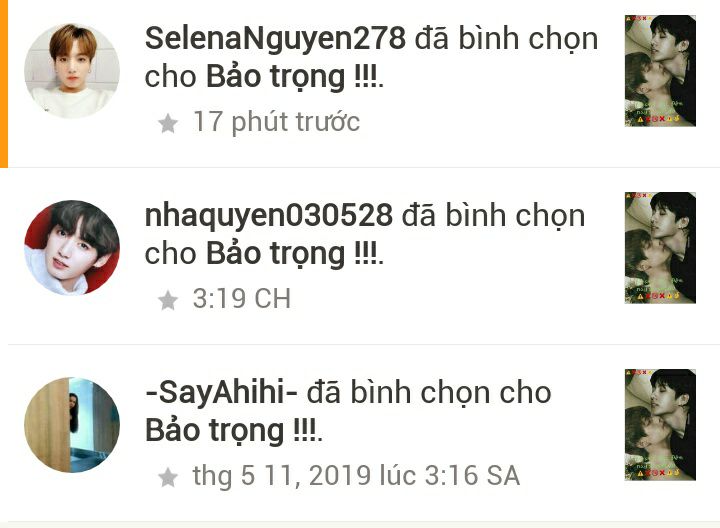Click the username SelenaNguyen278

(x=276, y=39)
